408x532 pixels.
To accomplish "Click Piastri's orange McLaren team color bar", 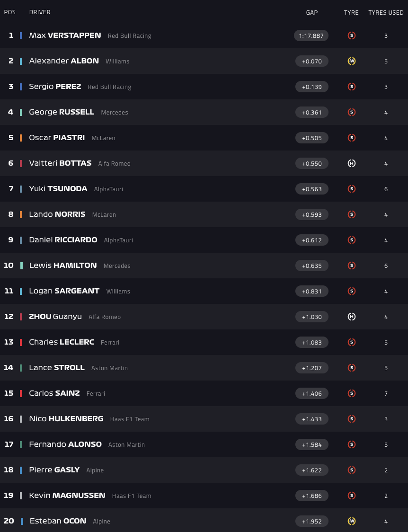I will [21, 138].
